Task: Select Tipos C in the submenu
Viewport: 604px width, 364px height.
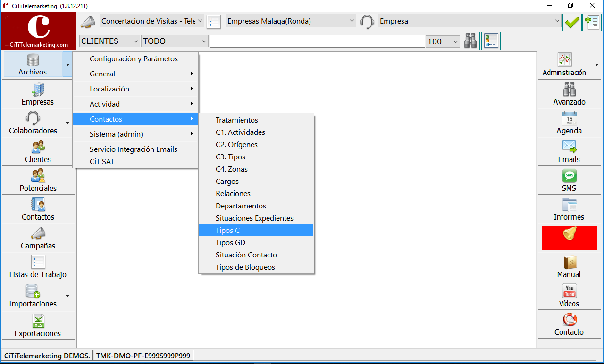Action: (x=256, y=230)
